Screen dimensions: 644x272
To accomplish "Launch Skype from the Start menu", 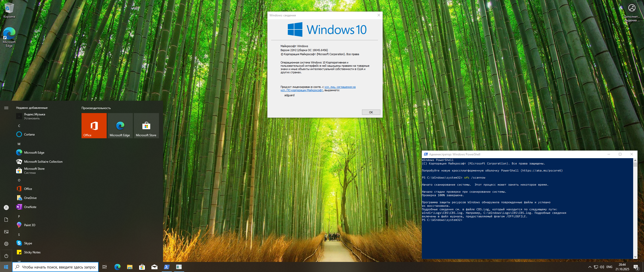I will coord(28,243).
